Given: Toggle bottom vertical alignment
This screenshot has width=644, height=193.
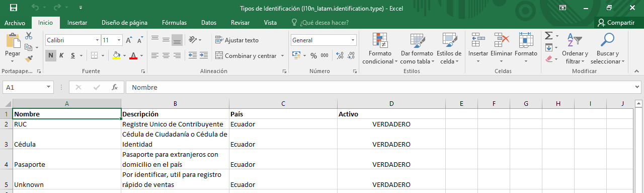Looking at the screenshot, I should pos(177,40).
